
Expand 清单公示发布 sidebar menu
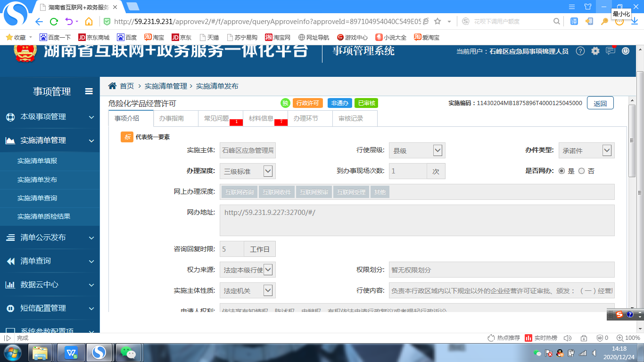(50, 238)
